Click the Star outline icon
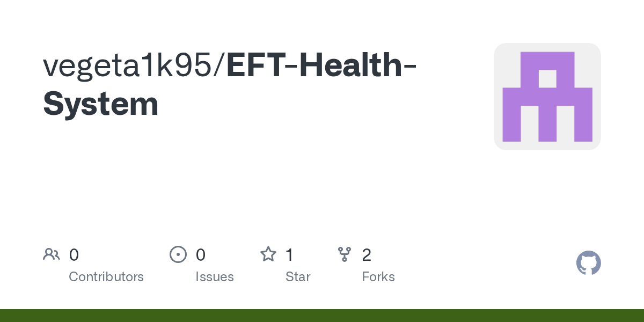644x322 pixels. (x=268, y=254)
